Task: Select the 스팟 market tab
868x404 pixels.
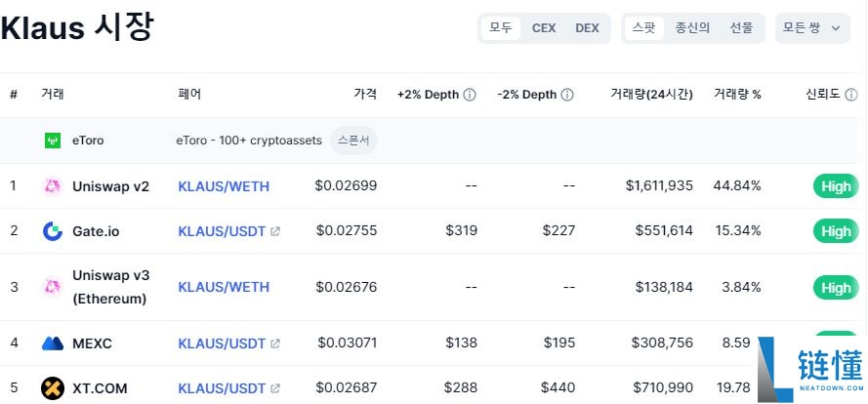Action: click(x=644, y=27)
